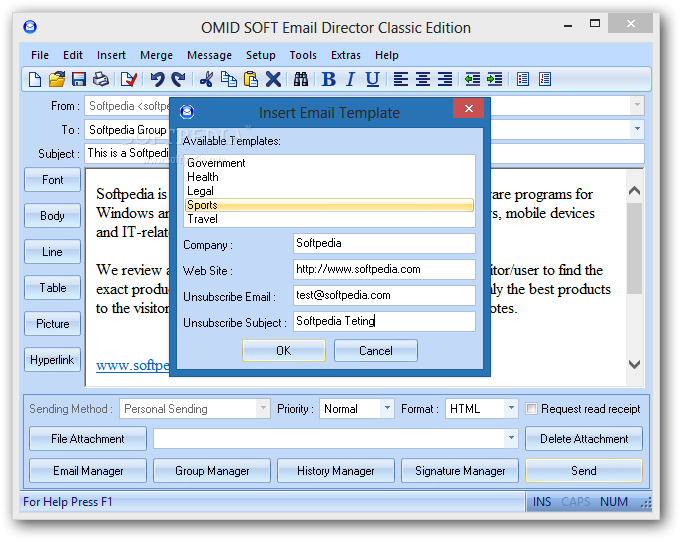This screenshot has width=680, height=540.
Task: Open the File menu
Action: point(40,55)
